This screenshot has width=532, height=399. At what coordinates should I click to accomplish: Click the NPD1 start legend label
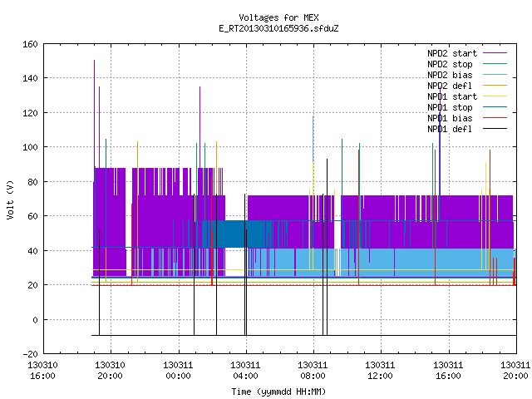[x=452, y=96]
